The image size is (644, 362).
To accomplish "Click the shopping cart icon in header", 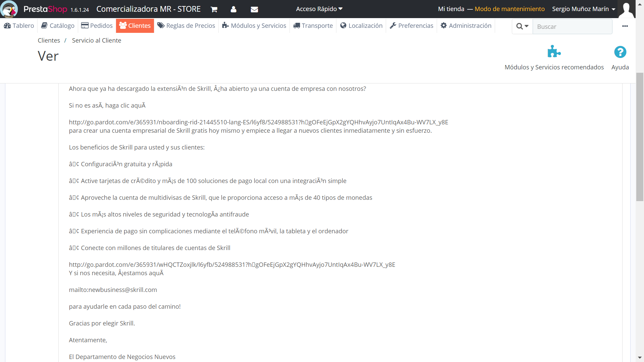I will point(214,9).
